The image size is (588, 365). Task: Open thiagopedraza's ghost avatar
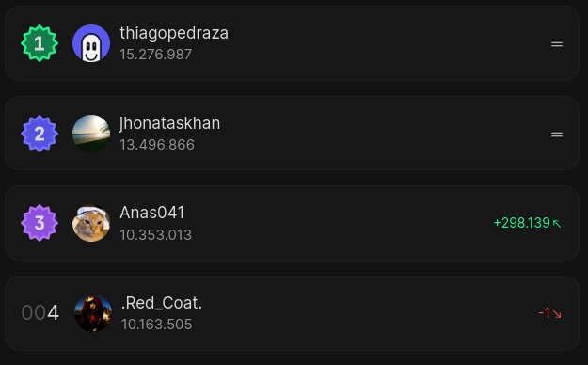[x=91, y=43]
